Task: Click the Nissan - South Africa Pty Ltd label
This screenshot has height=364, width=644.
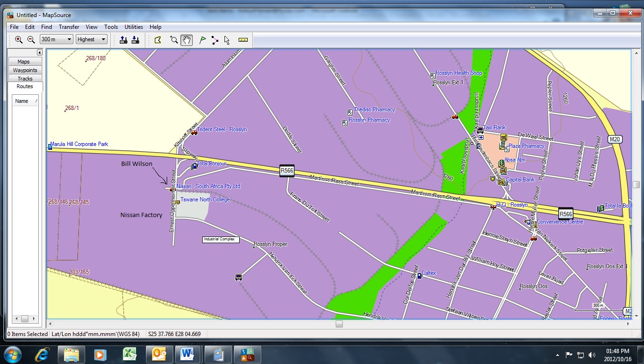Action: point(208,186)
